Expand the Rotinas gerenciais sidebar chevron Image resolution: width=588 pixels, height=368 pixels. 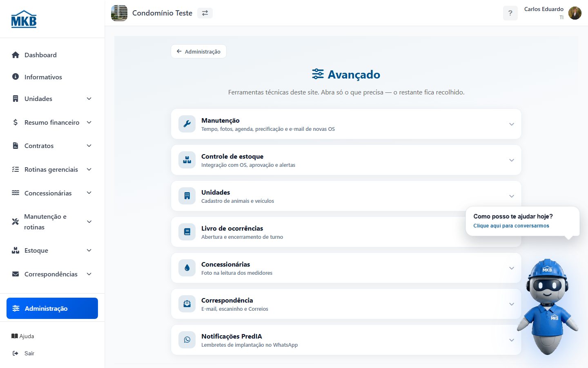point(89,169)
